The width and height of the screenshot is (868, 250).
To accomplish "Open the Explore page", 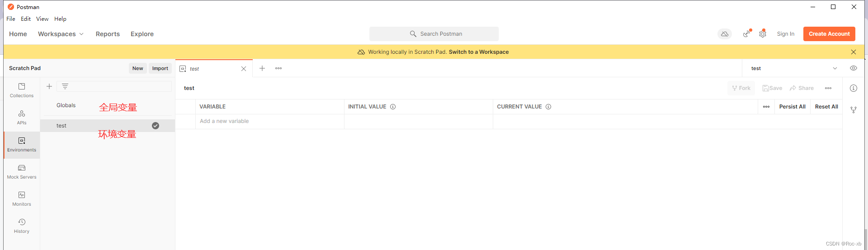I will [x=142, y=34].
